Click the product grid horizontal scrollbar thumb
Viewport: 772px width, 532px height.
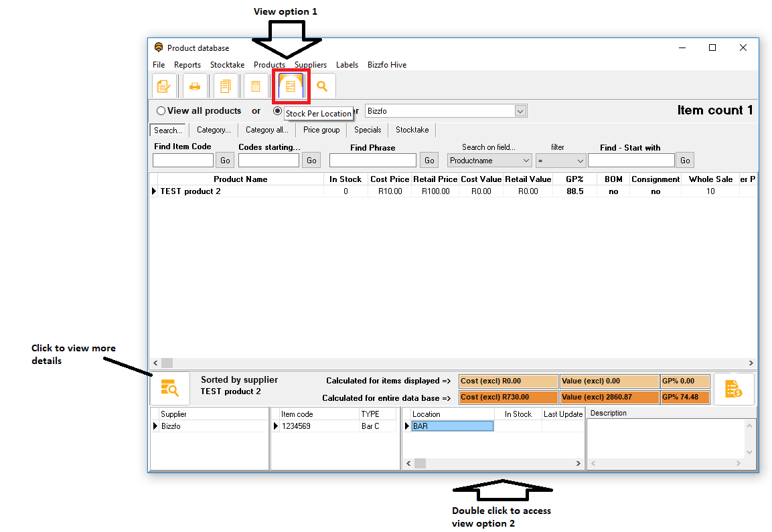[x=167, y=363]
